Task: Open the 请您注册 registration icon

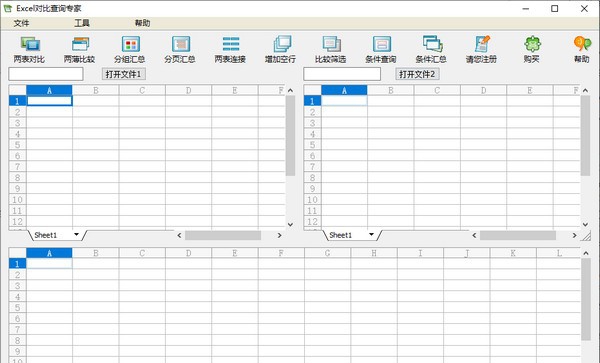Action: pyautogui.click(x=481, y=50)
